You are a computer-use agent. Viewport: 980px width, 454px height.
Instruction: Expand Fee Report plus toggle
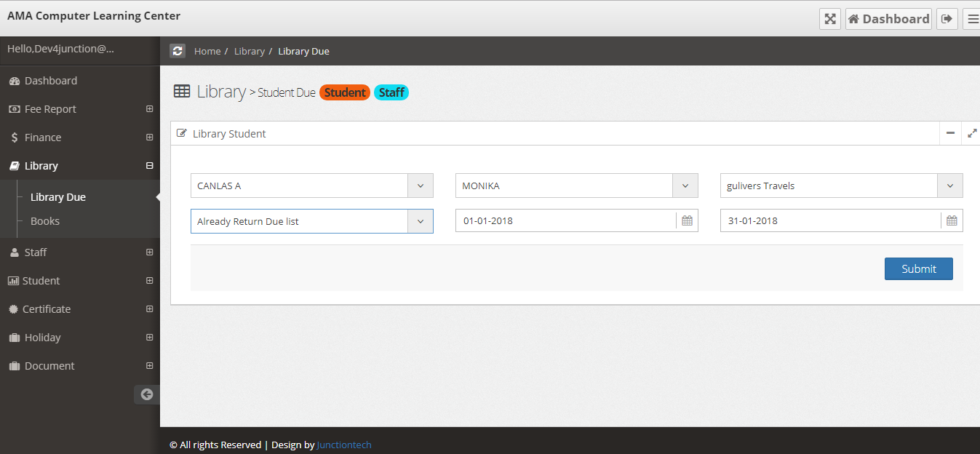[x=149, y=109]
